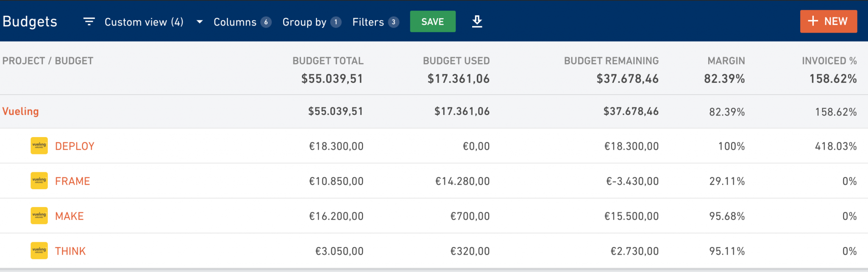Save the current custom view
This screenshot has height=272, width=868.
(433, 21)
